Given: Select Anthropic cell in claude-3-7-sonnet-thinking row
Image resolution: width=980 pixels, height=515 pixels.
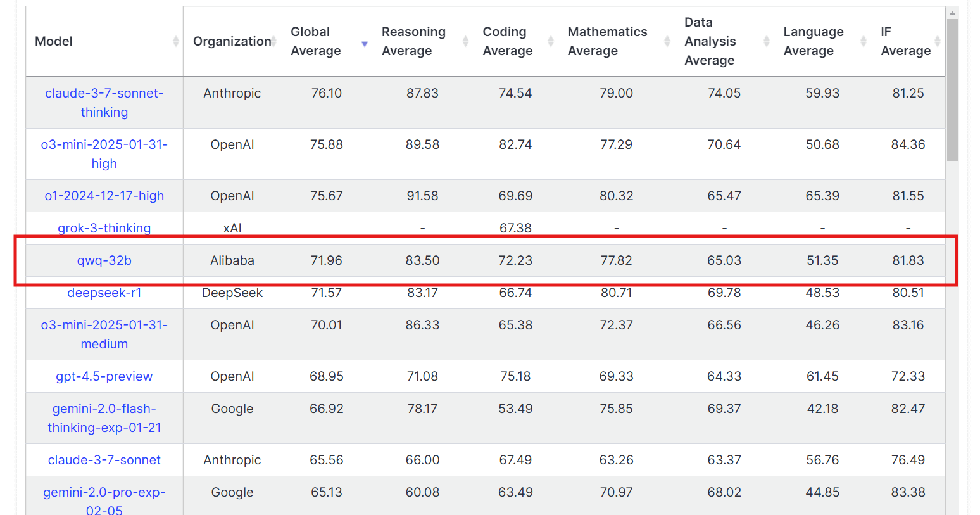Looking at the screenshot, I should coord(232,93).
